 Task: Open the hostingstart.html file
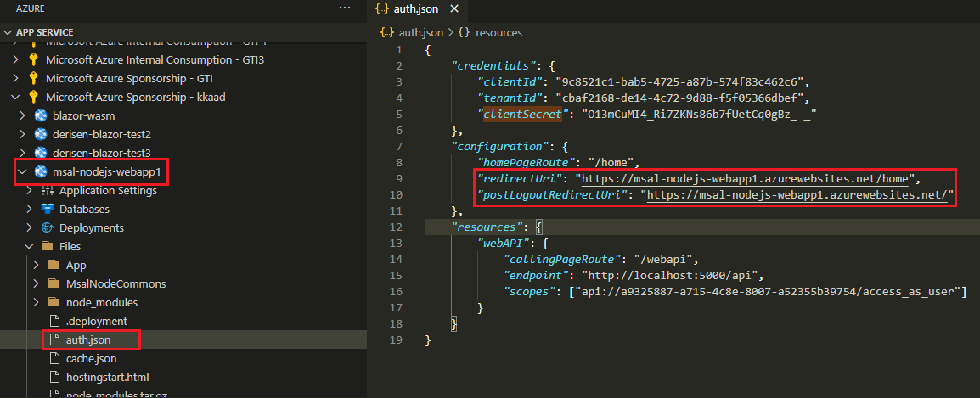(108, 377)
